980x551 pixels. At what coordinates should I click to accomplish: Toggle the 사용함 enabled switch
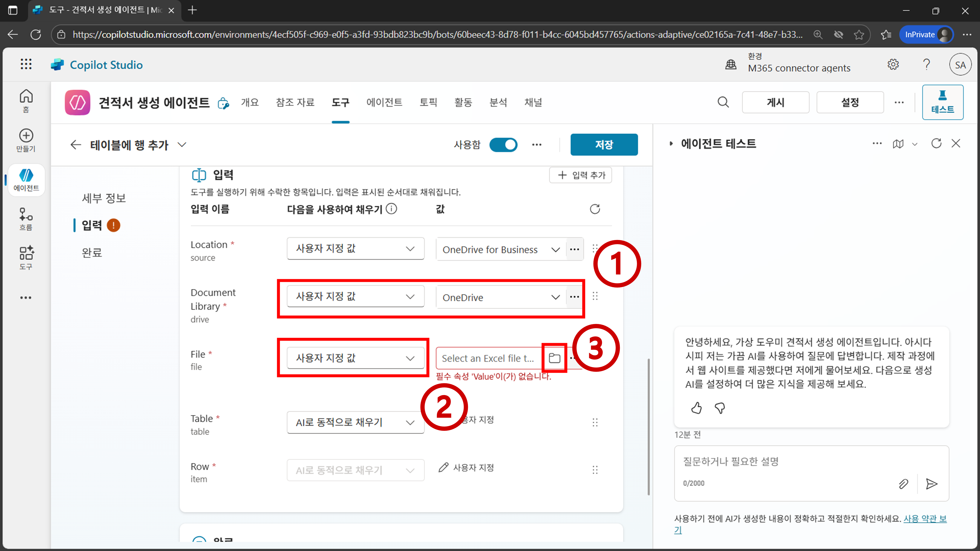[x=503, y=144]
